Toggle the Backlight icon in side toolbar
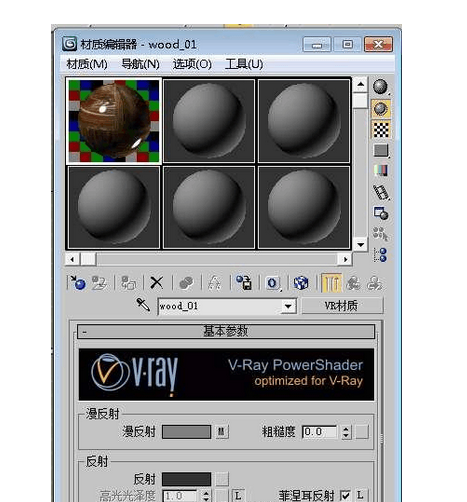The image size is (467, 502). [381, 109]
